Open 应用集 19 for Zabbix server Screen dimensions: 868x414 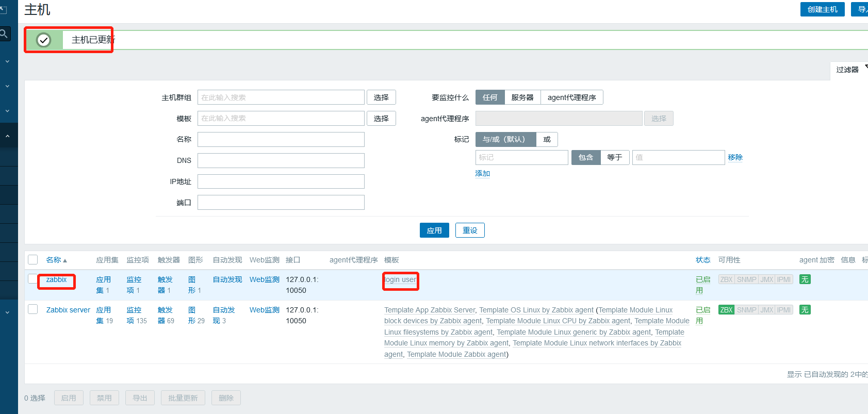coord(104,315)
